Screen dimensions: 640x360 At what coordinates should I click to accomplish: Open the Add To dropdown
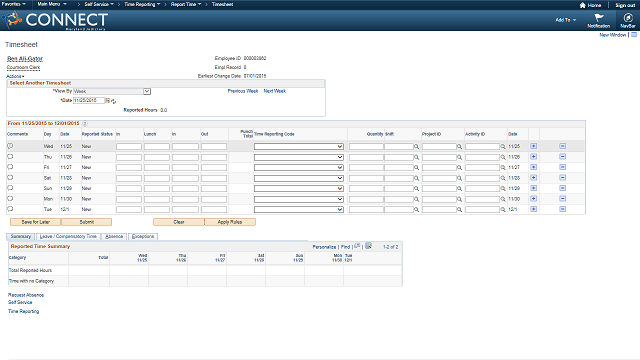[565, 20]
